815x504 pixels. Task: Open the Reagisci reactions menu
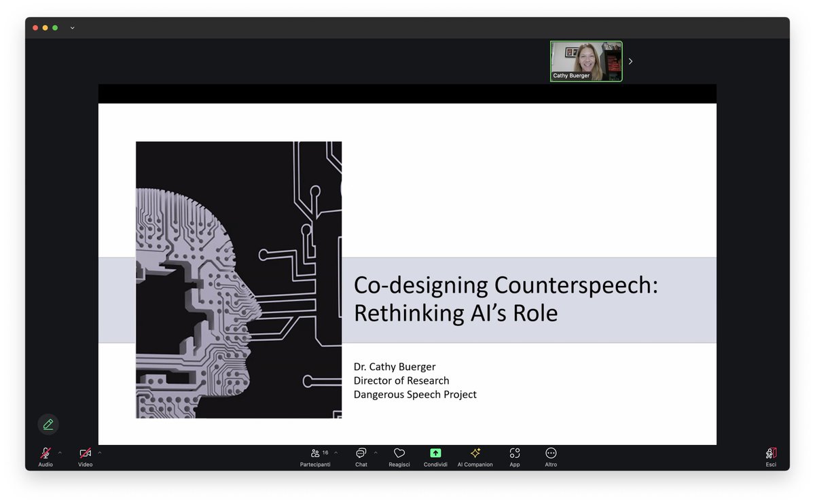pos(399,456)
